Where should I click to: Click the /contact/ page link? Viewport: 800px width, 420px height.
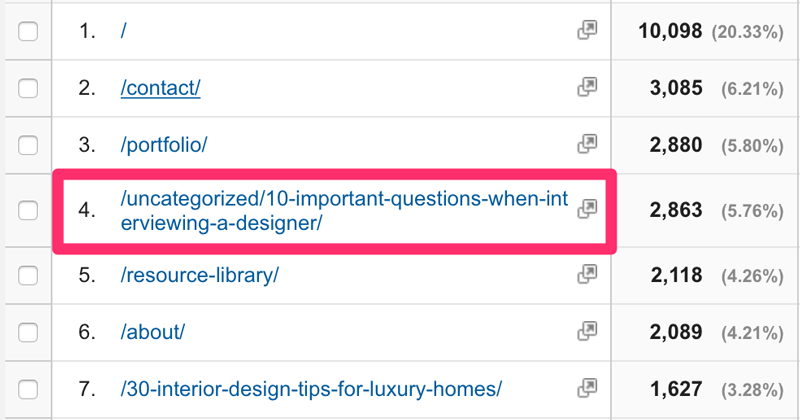click(x=160, y=88)
